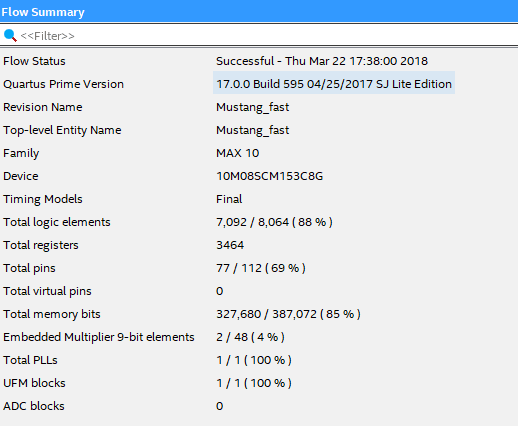Image resolution: width=518 pixels, height=426 pixels.
Task: Click the Top-level Entity Name row label
Action: tap(62, 130)
